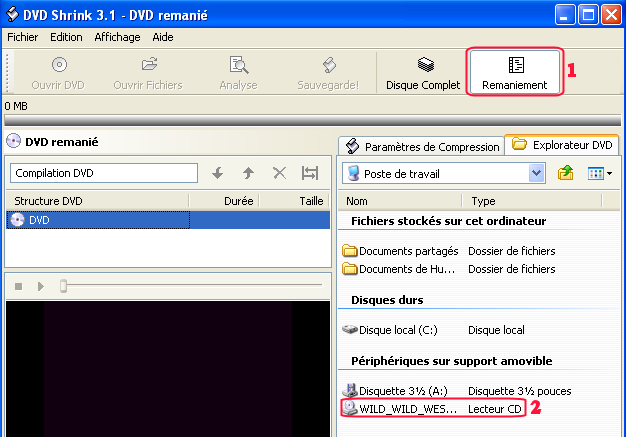The image size is (626, 437).
Task: Open the Aide menu
Action: 163,37
